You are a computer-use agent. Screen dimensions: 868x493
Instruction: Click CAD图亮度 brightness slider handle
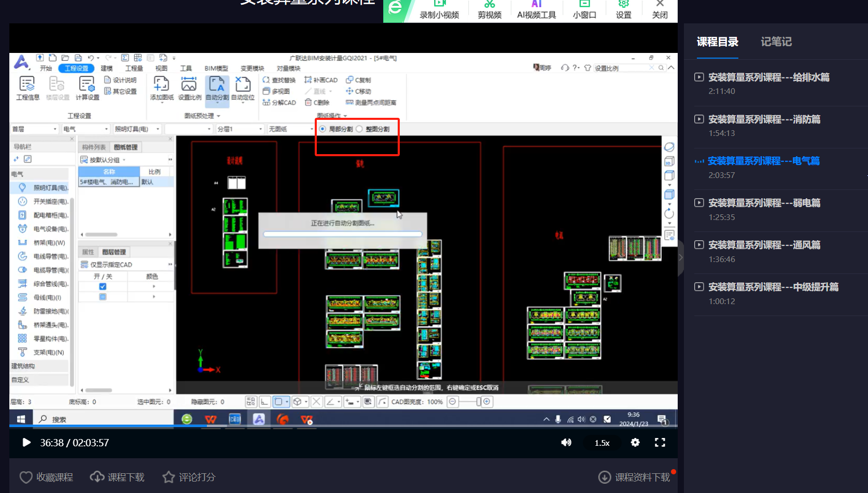point(479,402)
